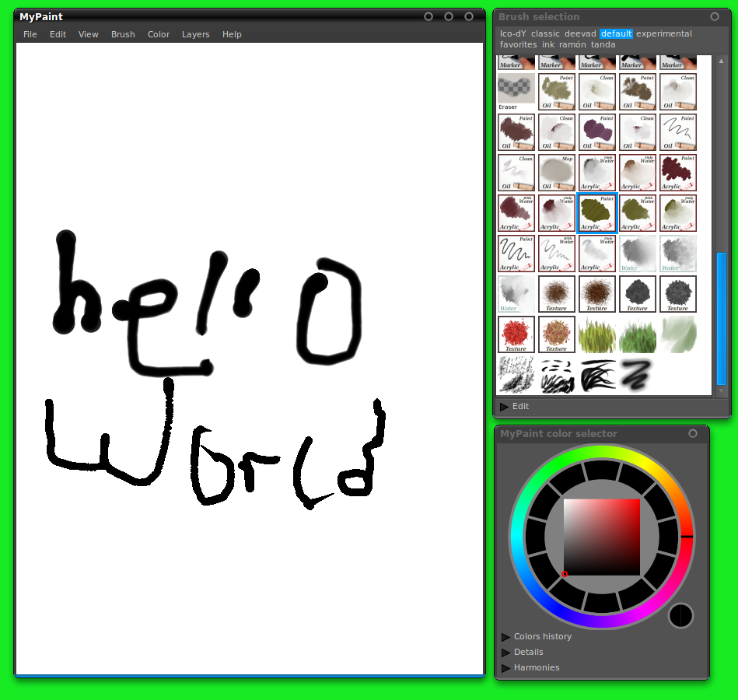Choose the Mop Oil brush
This screenshot has height=700, width=738.
[x=556, y=173]
